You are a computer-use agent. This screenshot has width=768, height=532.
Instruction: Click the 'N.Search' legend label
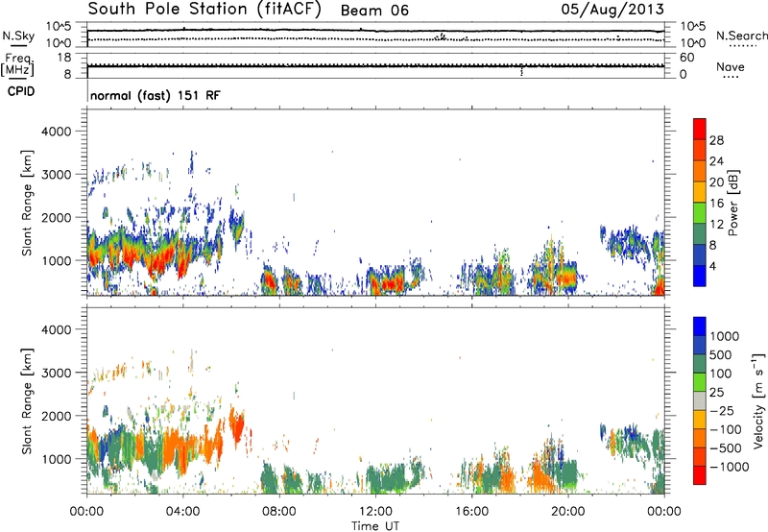742,36
